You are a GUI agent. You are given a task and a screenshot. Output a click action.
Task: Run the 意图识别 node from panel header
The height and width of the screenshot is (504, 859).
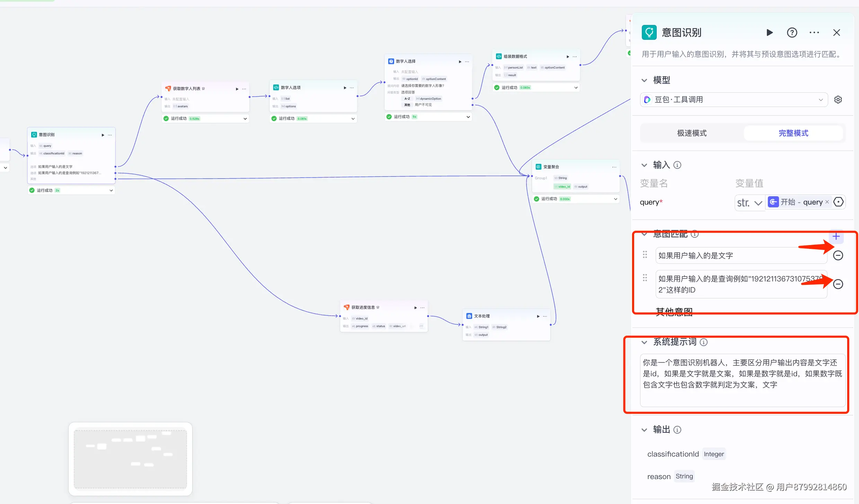point(770,33)
